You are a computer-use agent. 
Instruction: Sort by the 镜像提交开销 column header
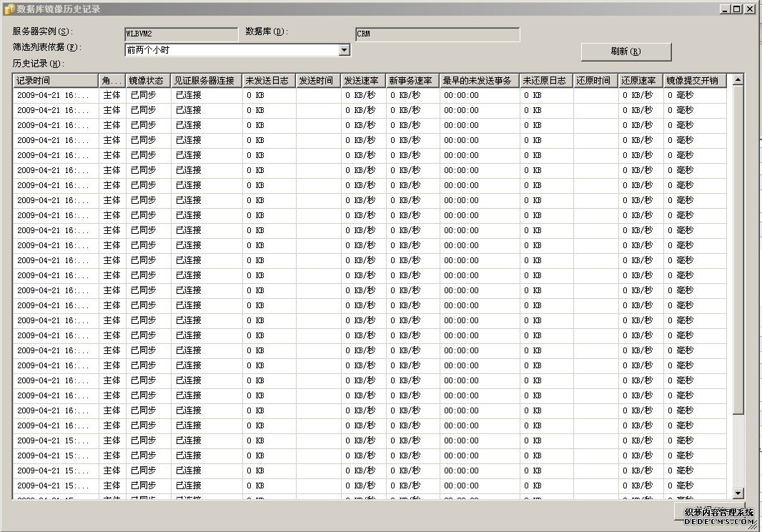694,81
